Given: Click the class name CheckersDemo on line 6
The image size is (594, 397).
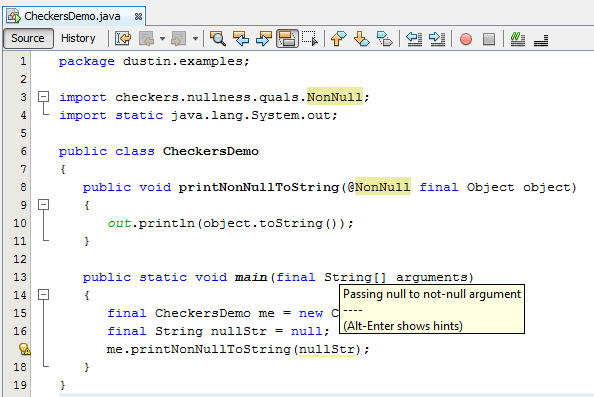Looking at the screenshot, I should tap(211, 151).
